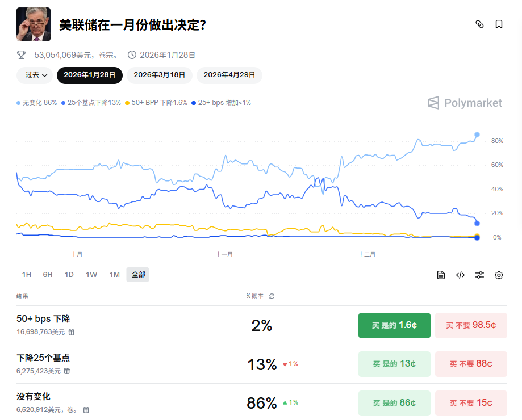Click the 无变化 86% legend item

coord(37,103)
